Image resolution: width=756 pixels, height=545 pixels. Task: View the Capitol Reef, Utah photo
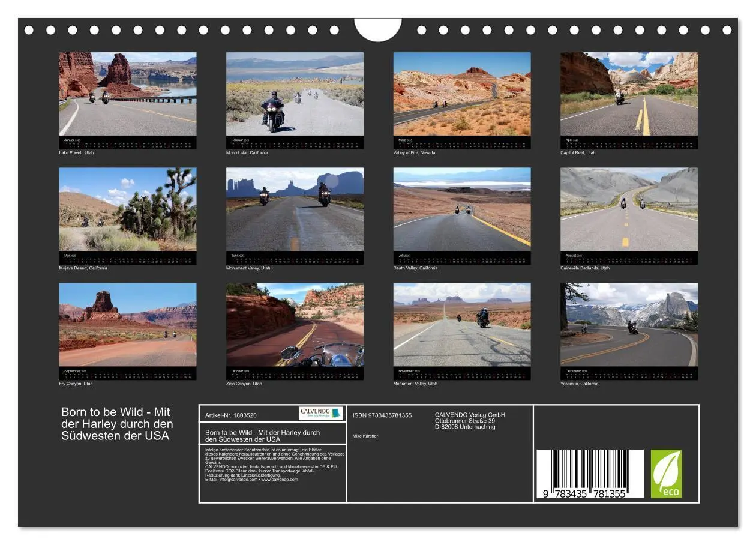pos(629,94)
